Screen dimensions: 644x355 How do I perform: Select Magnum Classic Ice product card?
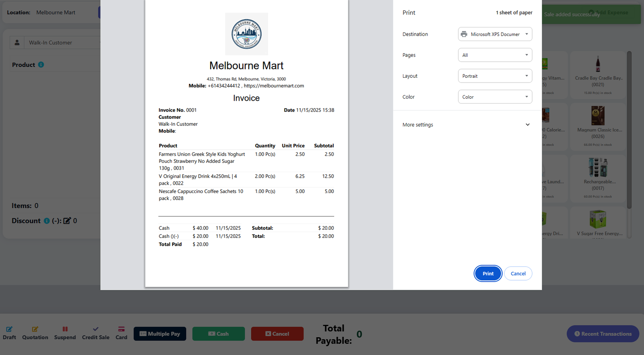(x=598, y=127)
